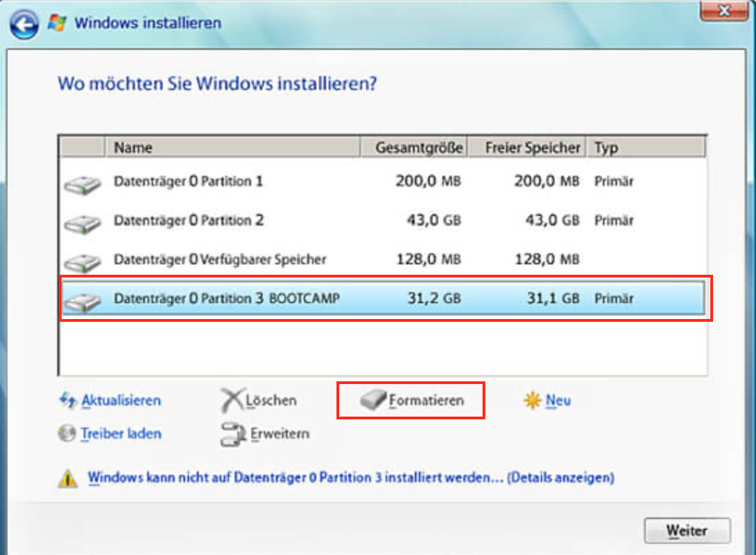Click the drive icon for Partition 1
This screenshot has width=756, height=555.
pyautogui.click(x=82, y=184)
